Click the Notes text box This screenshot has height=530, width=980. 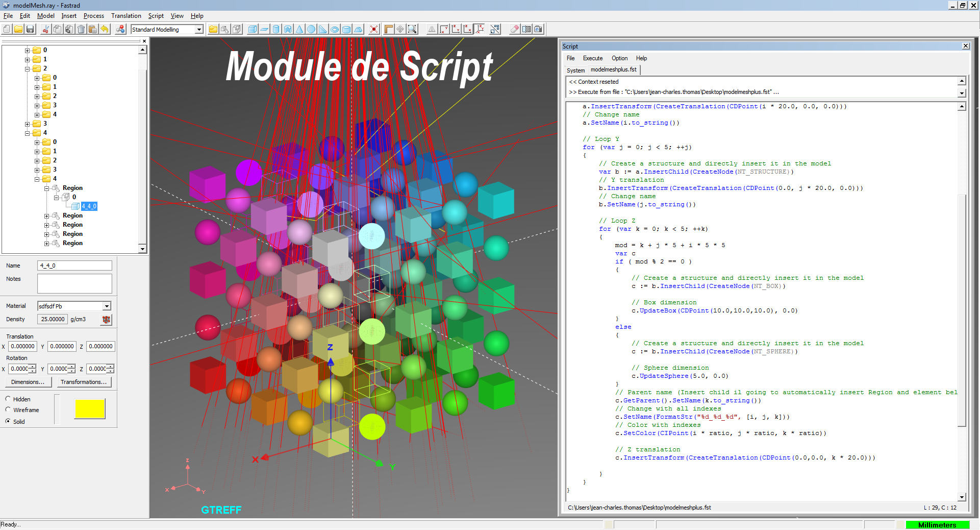click(x=74, y=284)
